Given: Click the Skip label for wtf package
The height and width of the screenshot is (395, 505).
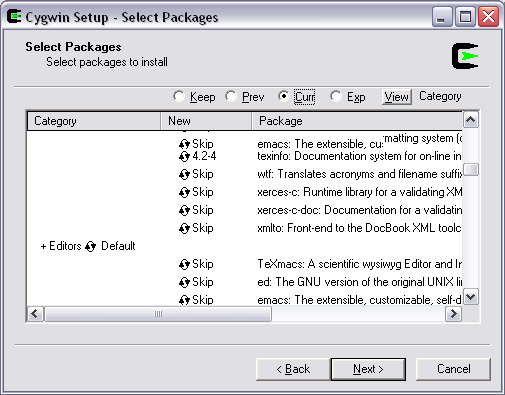Looking at the screenshot, I should pyautogui.click(x=203, y=174).
